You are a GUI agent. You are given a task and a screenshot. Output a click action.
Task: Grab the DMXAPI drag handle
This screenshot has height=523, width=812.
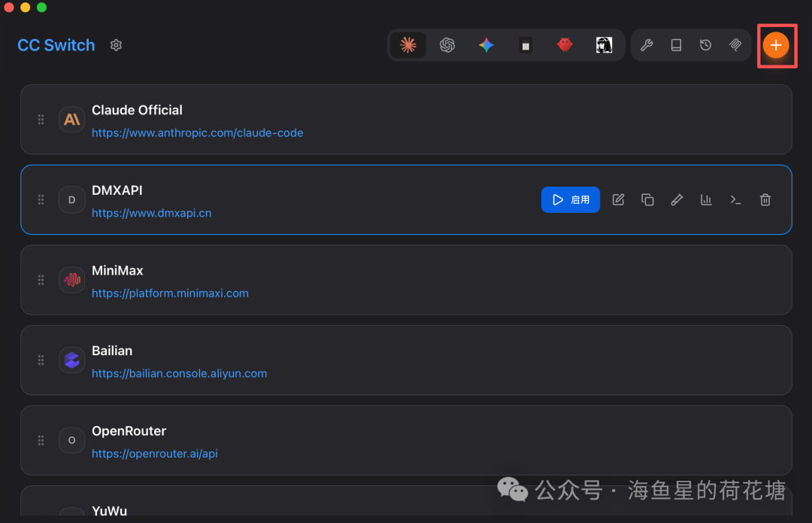click(x=41, y=200)
